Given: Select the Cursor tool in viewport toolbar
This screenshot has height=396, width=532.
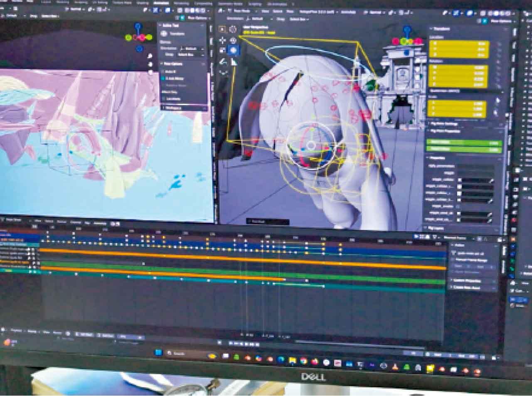Looking at the screenshot, I should (x=233, y=29).
